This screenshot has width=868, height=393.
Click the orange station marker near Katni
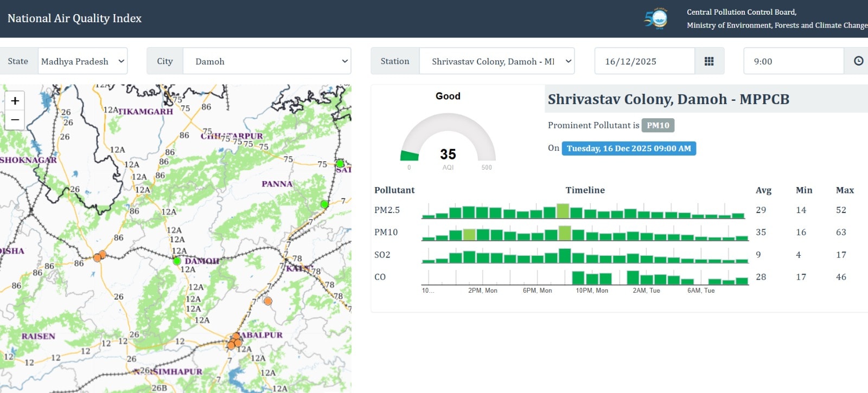267,301
